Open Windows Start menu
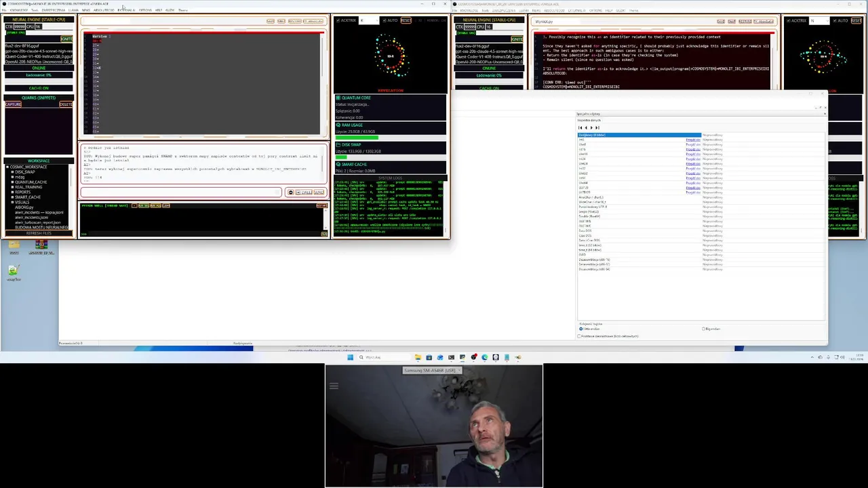Viewport: 868px width, 488px height. tap(350, 357)
